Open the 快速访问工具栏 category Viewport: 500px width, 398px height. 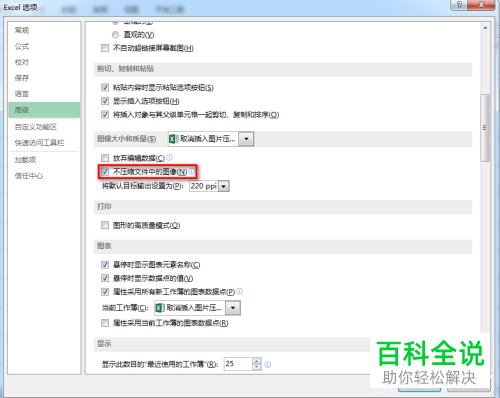[39, 143]
